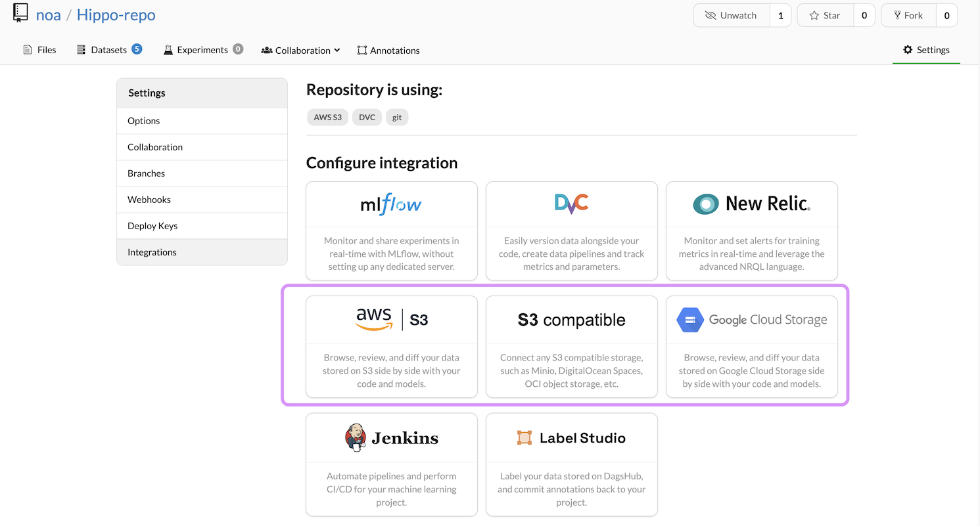The height and width of the screenshot is (526, 980).
Task: Open the Experiments tab
Action: (x=202, y=50)
